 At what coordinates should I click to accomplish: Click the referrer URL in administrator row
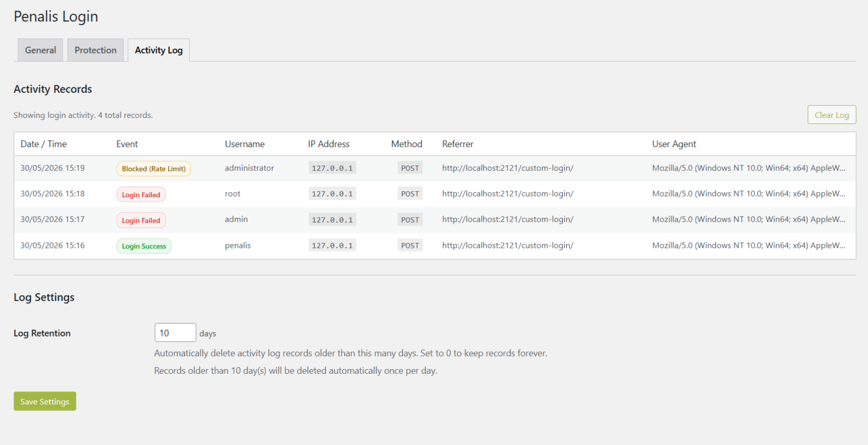pos(508,168)
